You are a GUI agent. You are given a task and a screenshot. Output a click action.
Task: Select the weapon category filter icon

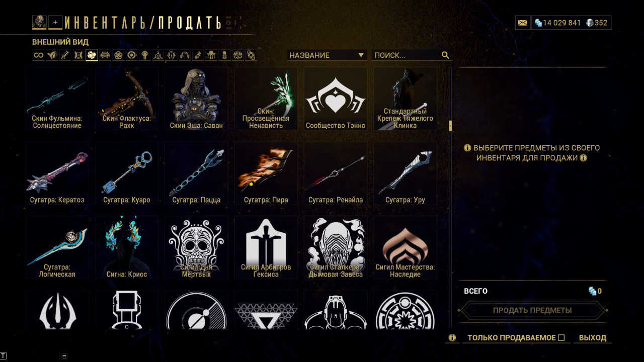click(x=65, y=55)
